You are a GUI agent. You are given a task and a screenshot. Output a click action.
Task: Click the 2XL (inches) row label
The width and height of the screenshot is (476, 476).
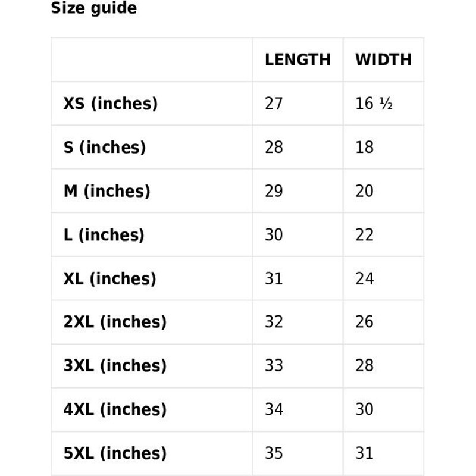click(x=115, y=322)
